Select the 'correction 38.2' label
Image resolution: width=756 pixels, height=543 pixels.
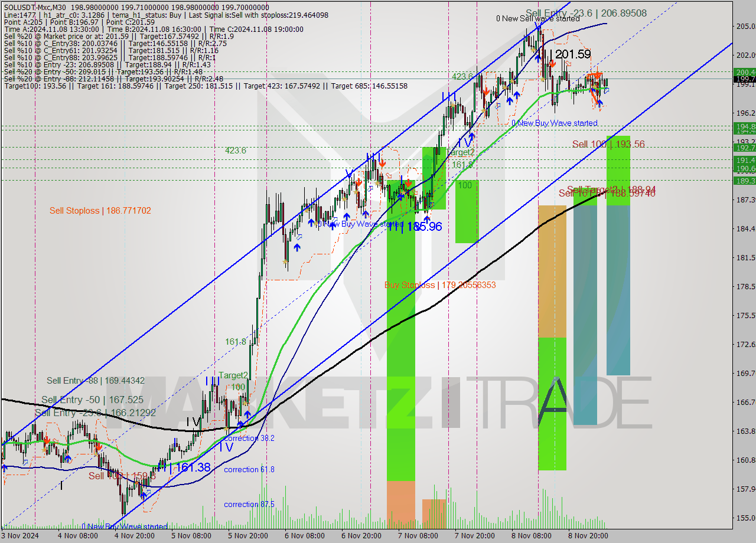249,438
